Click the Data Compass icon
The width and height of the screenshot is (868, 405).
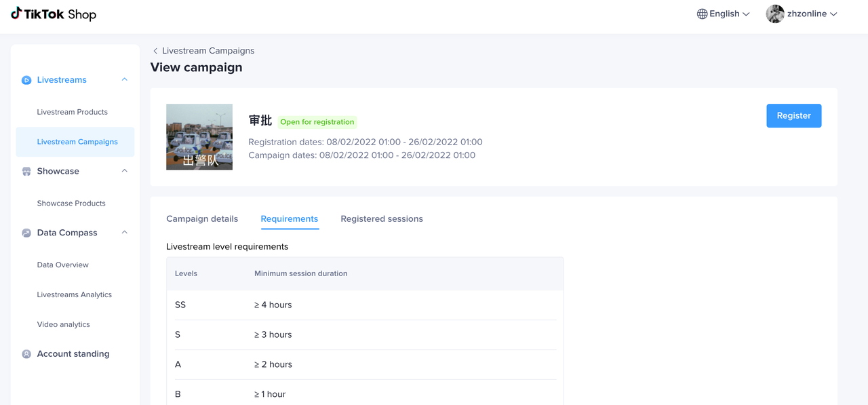(26, 233)
